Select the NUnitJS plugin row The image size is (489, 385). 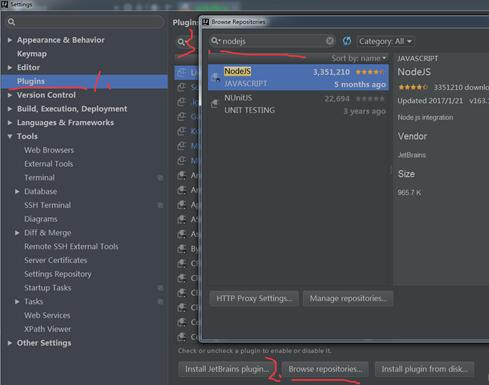click(x=298, y=104)
